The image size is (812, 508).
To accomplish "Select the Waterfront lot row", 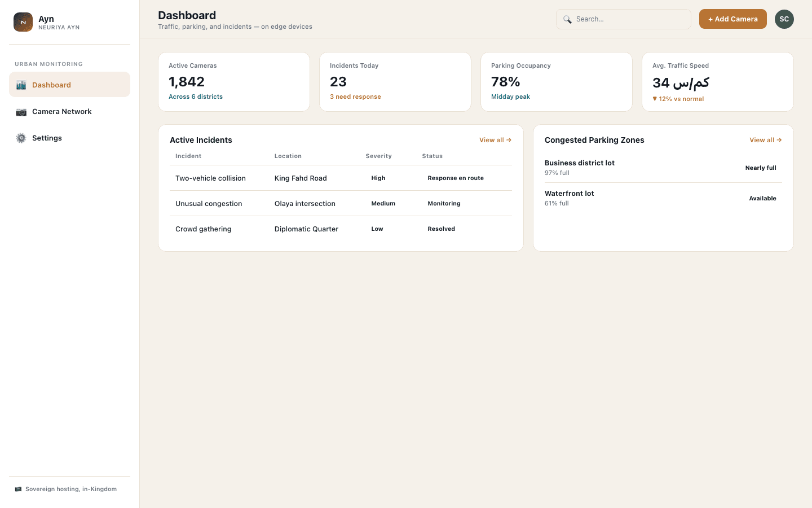I will click(663, 198).
